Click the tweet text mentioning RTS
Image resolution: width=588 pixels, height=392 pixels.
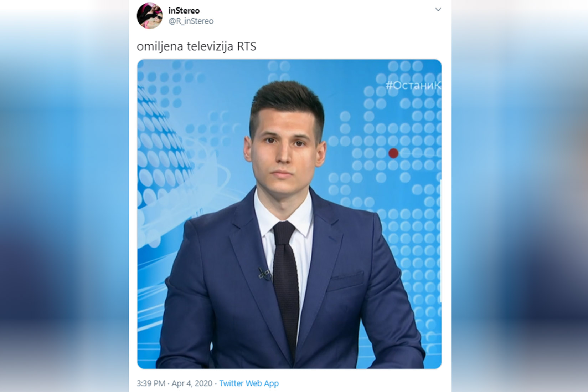(196, 46)
